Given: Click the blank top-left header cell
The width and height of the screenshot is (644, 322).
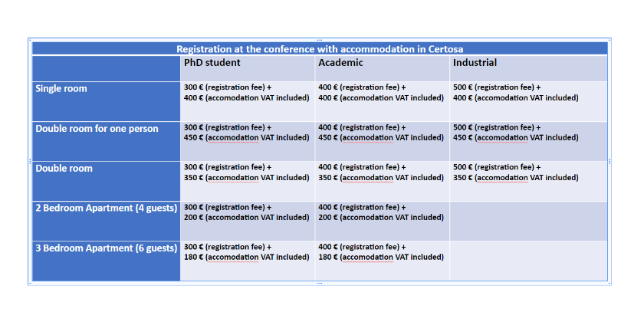Looking at the screenshot, I should coord(106,68).
